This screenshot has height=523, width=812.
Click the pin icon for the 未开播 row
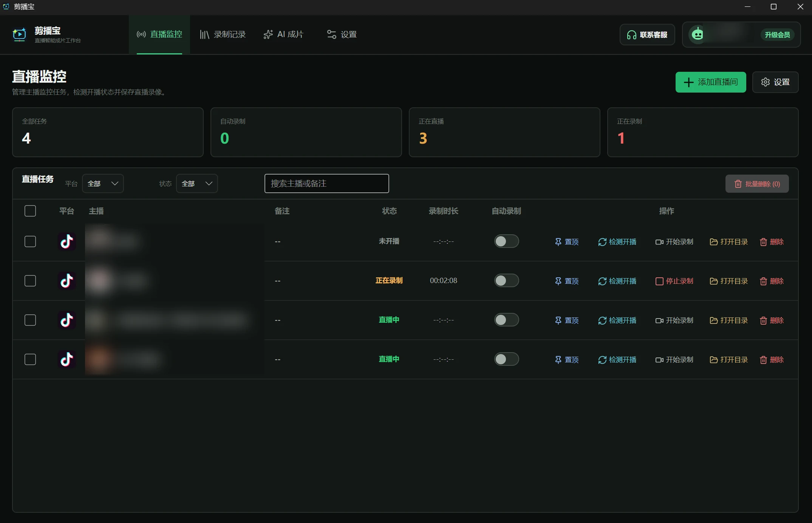point(558,242)
